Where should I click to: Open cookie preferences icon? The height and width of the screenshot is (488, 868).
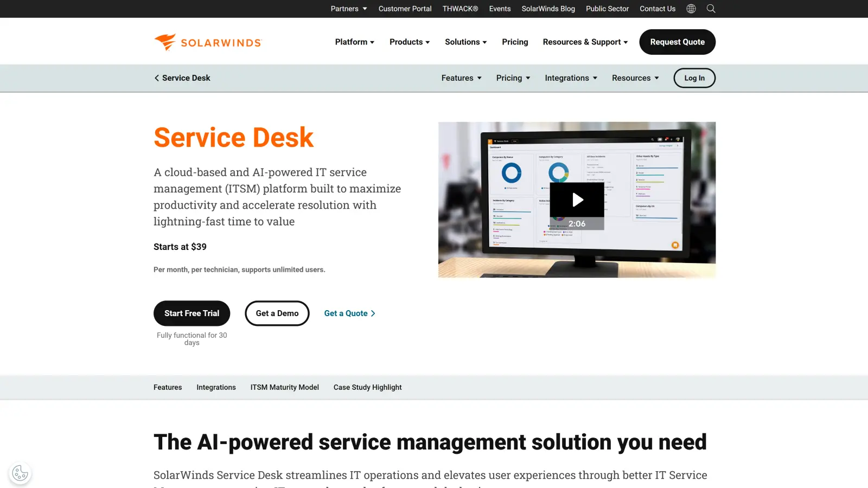click(20, 473)
